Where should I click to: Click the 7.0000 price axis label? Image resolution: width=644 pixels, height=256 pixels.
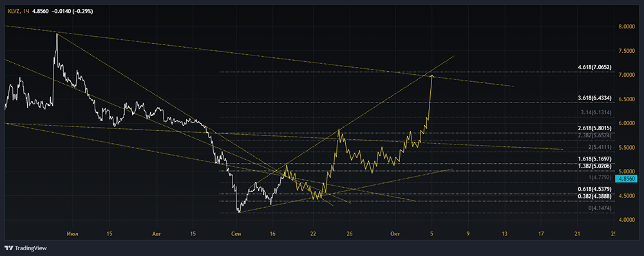[627, 75]
